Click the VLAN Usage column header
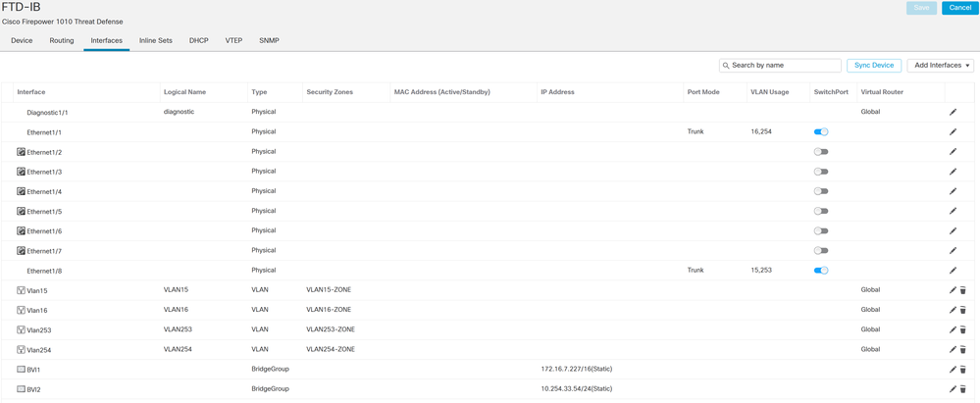This screenshot has height=403, width=980. [769, 92]
